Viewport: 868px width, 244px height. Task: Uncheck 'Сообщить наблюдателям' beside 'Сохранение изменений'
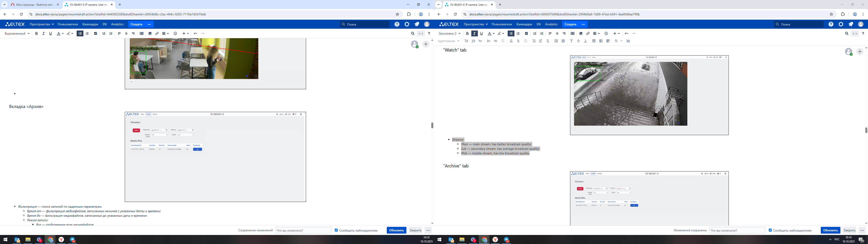[x=336, y=230]
